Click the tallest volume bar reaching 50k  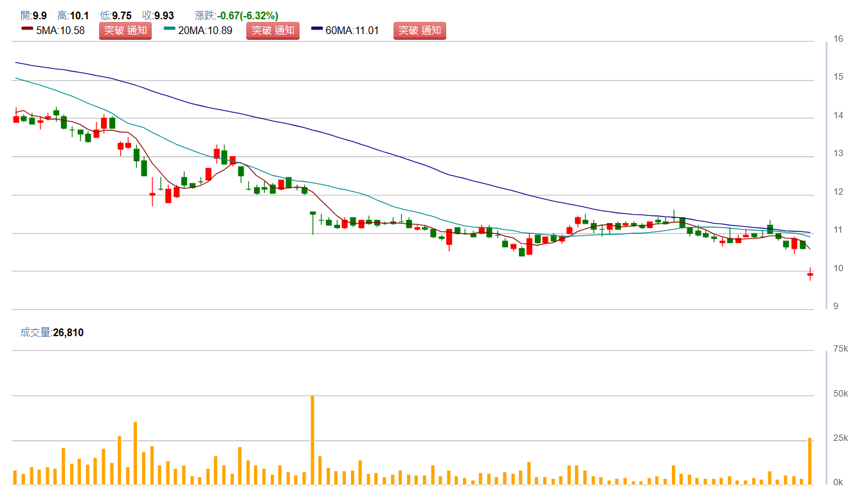tap(312, 440)
